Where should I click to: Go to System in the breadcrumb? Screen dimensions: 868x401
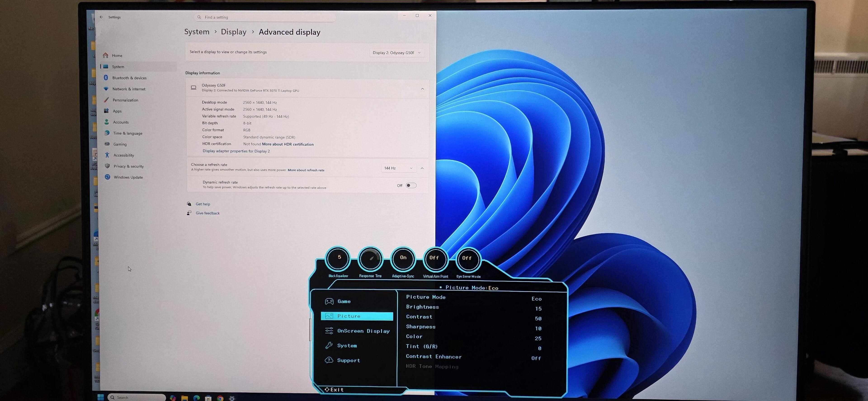click(x=197, y=32)
